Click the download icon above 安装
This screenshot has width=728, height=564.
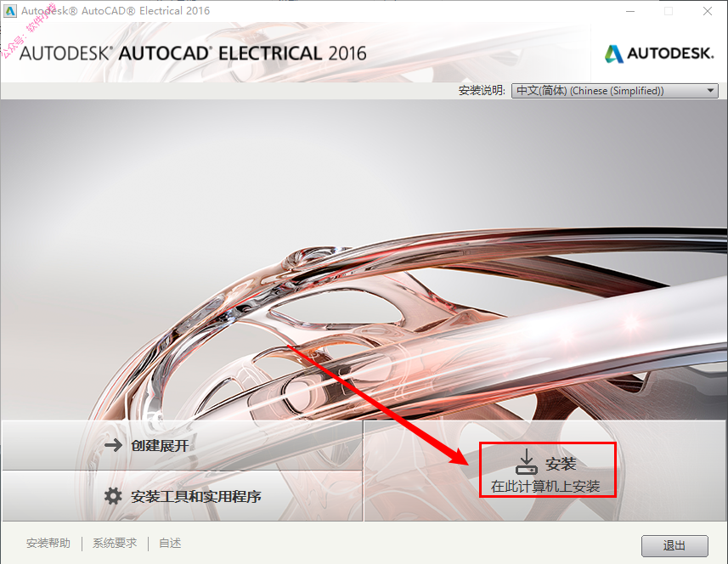pyautogui.click(x=526, y=462)
